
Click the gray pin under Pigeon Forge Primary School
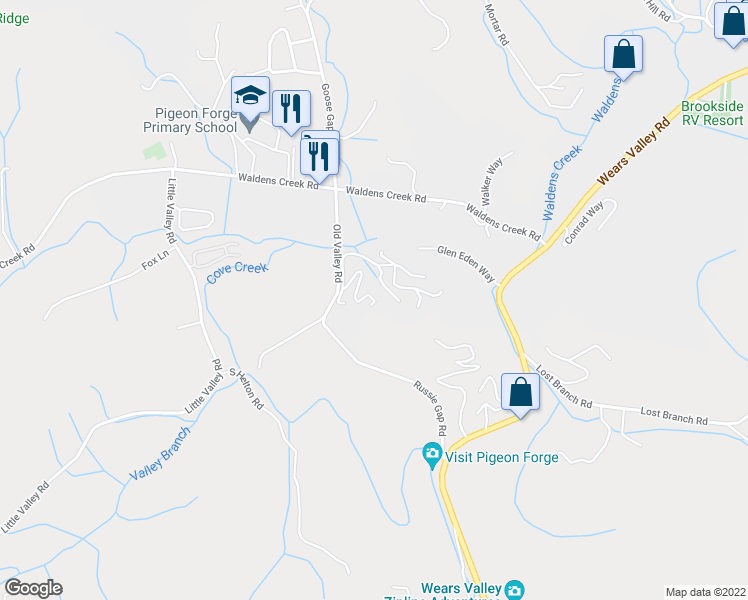pyautogui.click(x=249, y=124)
